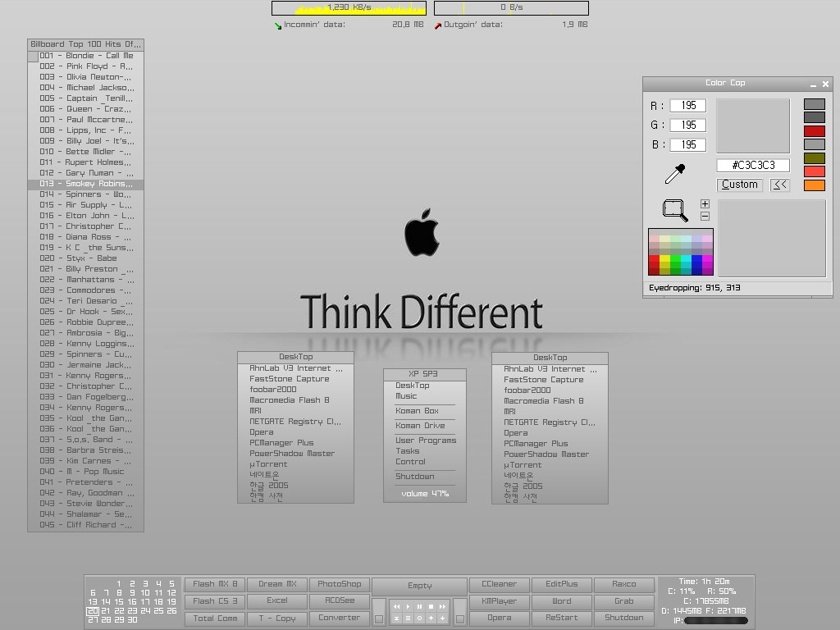This screenshot has height=630, width=840.
Task: Select track 013 - Smokey Robins...
Action: point(85,184)
